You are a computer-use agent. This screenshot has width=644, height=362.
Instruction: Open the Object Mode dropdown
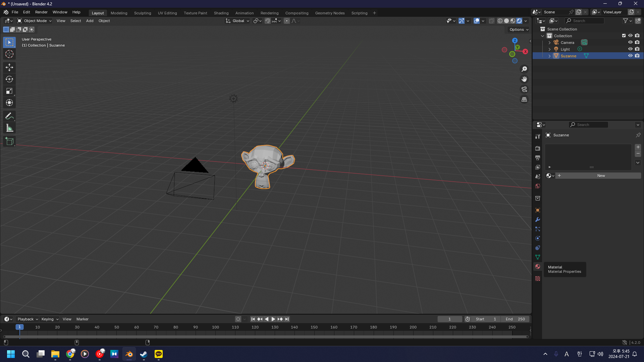(35, 21)
